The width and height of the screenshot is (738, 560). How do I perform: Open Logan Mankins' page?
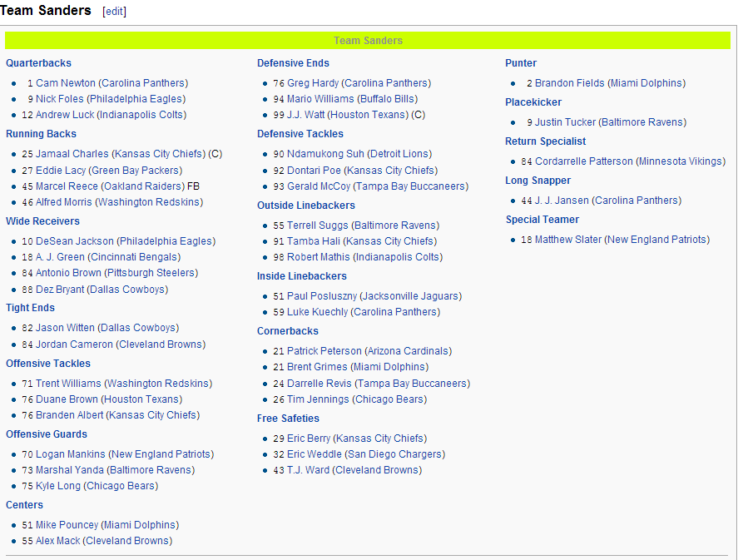point(71,454)
